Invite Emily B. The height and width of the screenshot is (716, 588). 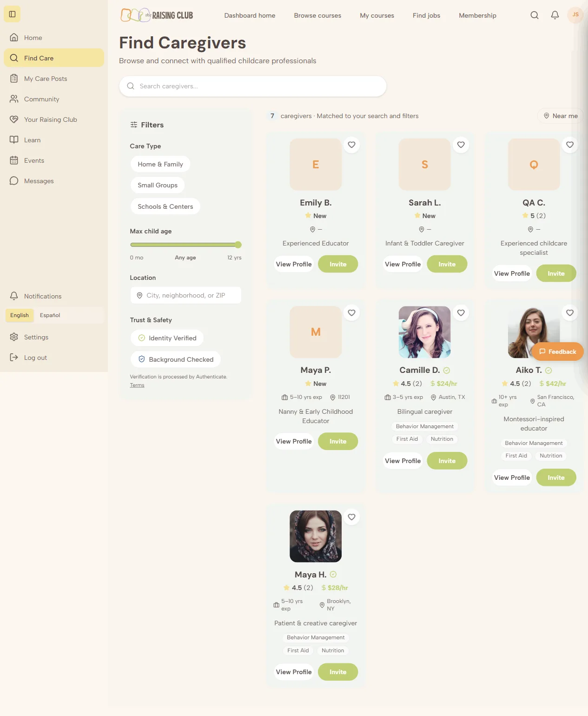point(338,264)
